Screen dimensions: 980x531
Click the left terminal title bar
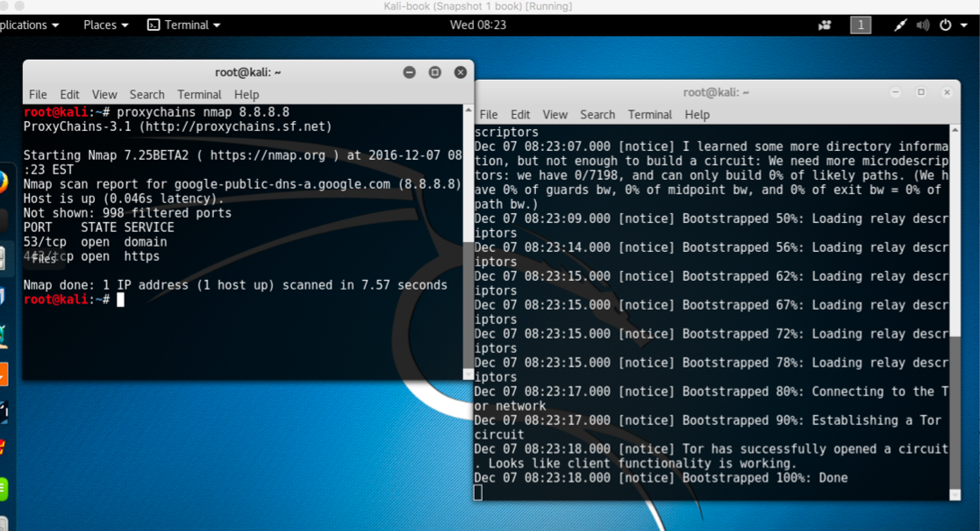(247, 72)
